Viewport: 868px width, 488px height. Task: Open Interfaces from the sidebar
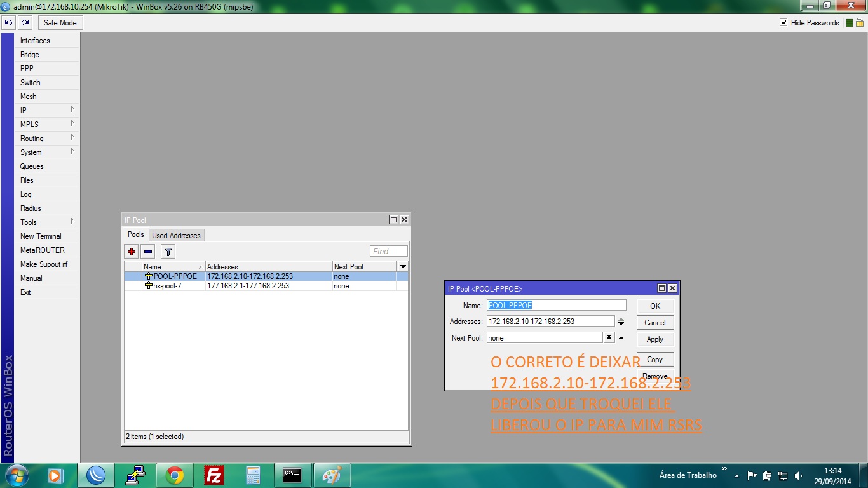(48, 41)
